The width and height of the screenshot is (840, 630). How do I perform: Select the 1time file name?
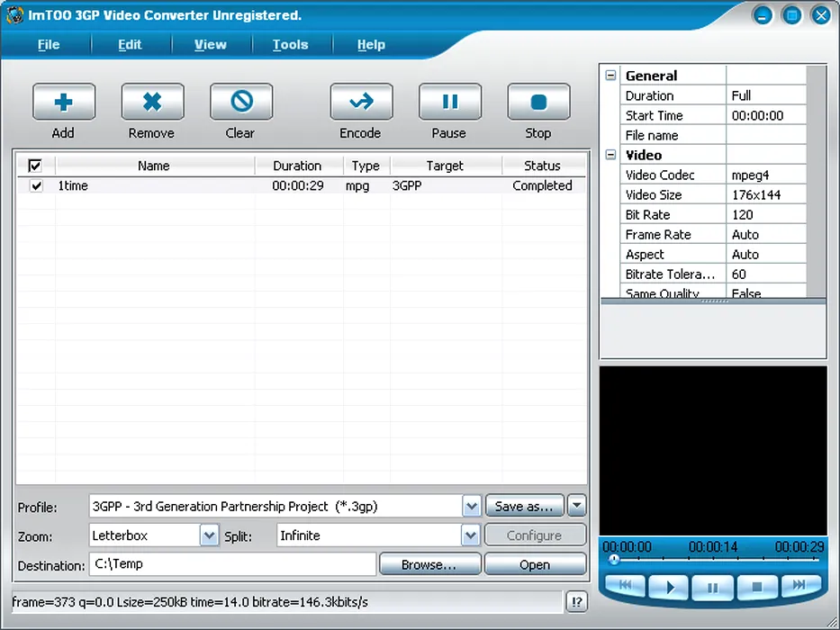coord(73,186)
